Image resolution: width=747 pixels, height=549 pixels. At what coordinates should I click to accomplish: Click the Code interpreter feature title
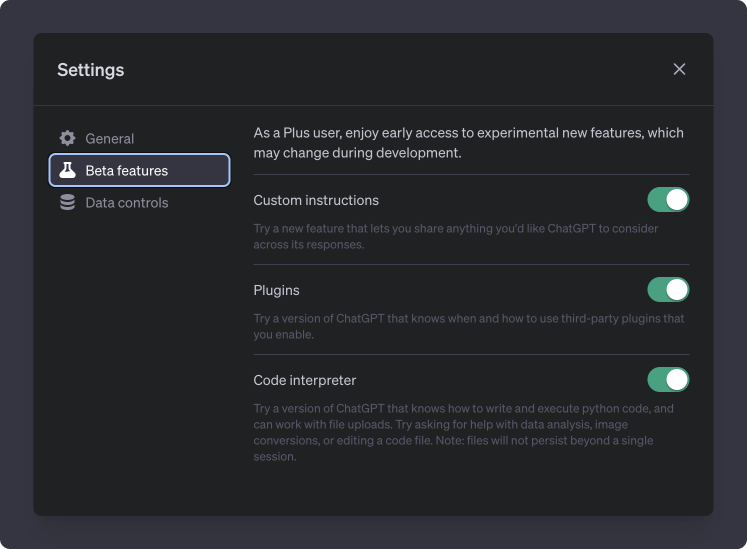click(x=304, y=380)
